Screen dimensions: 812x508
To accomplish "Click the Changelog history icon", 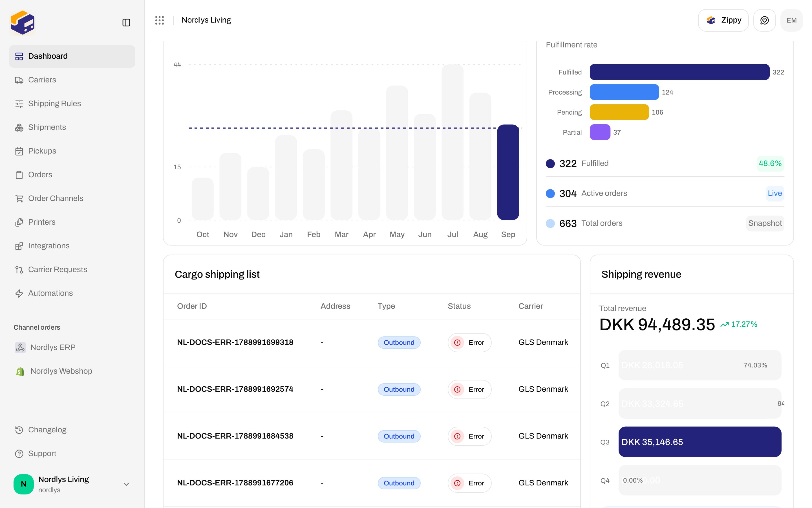I will tap(19, 430).
